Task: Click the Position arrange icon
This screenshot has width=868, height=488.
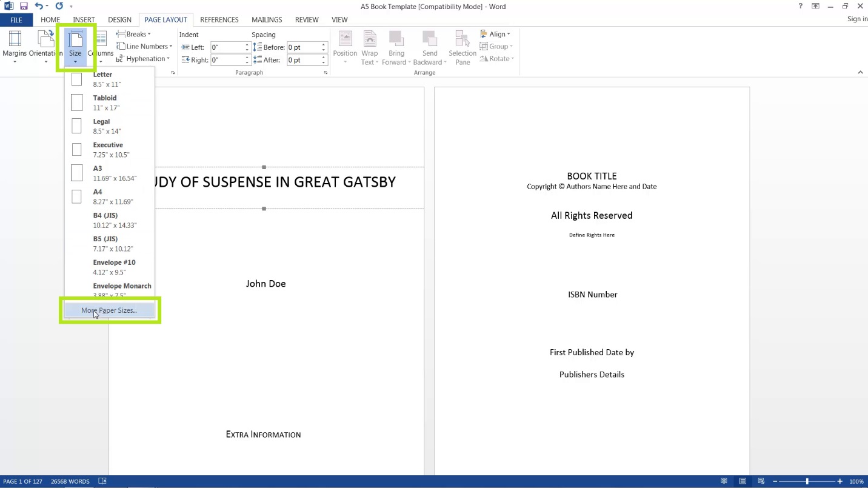Action: click(345, 38)
